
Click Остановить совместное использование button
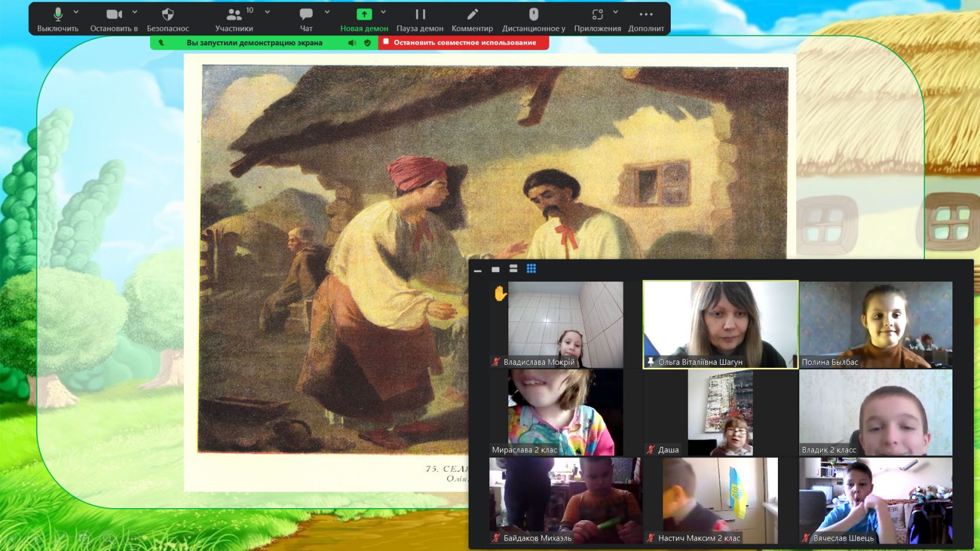pos(464,43)
